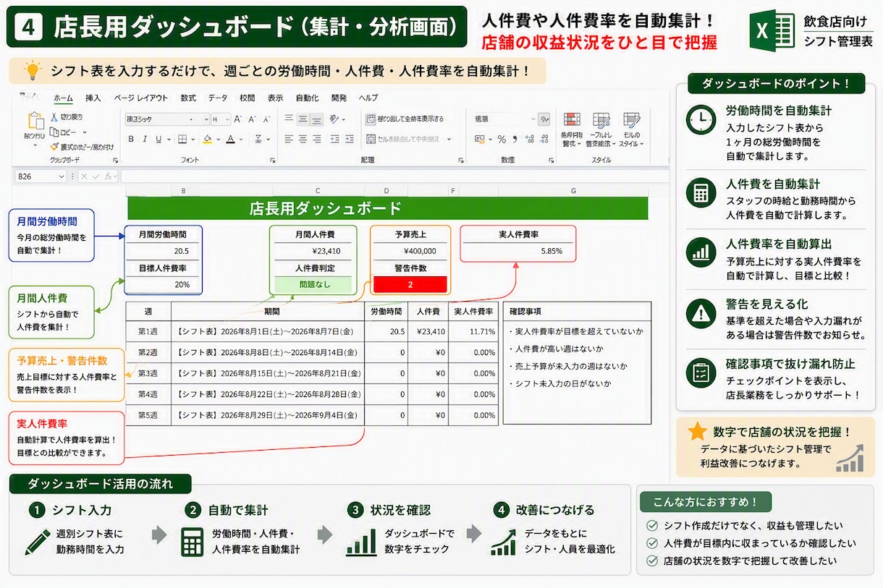Image resolution: width=883 pixels, height=588 pixels.
Task: Align text to the bottom
Action: point(318,119)
